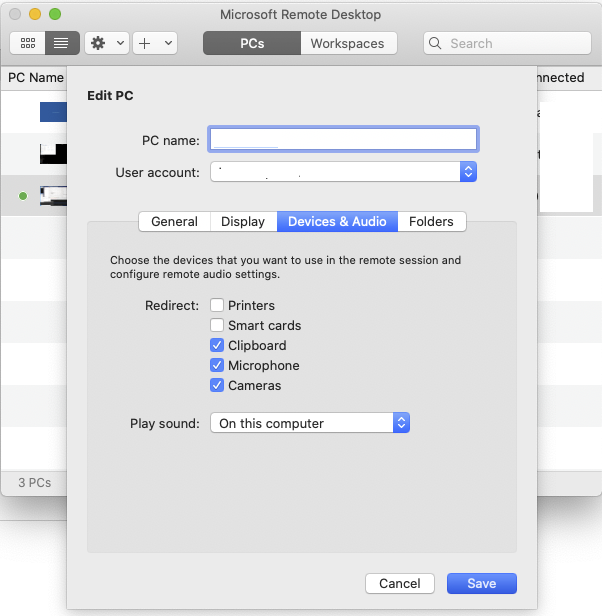Open the General tab
Viewport: 602px width, 616px height.
(x=174, y=222)
